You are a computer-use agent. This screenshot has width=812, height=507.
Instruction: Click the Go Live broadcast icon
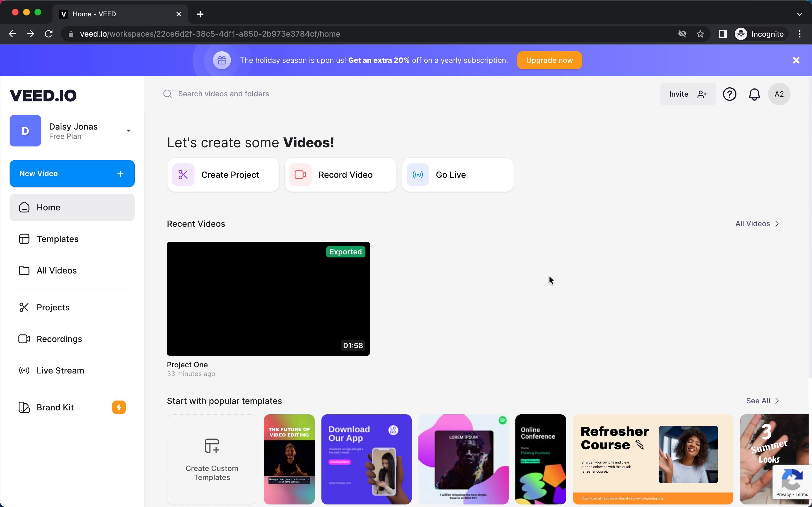point(417,175)
